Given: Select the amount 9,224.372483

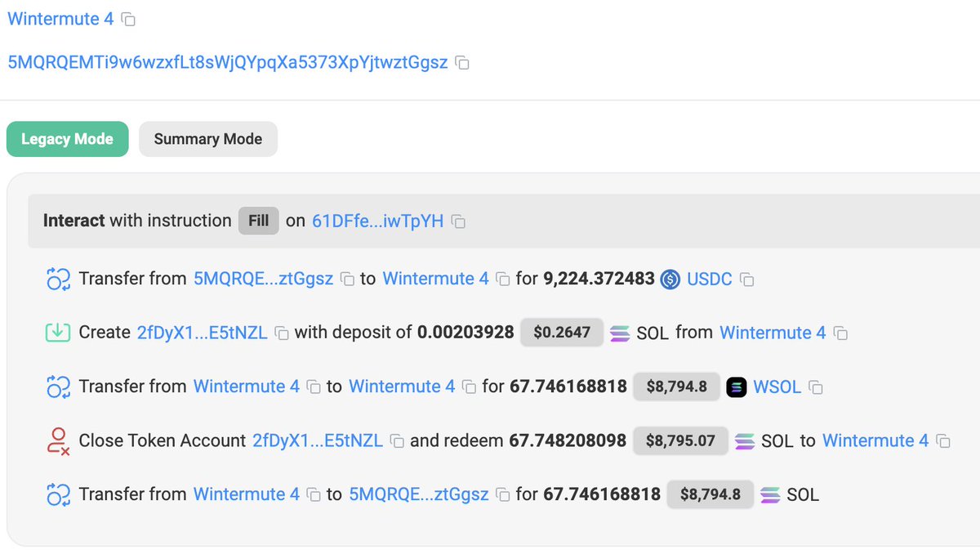Looking at the screenshot, I should click(599, 279).
